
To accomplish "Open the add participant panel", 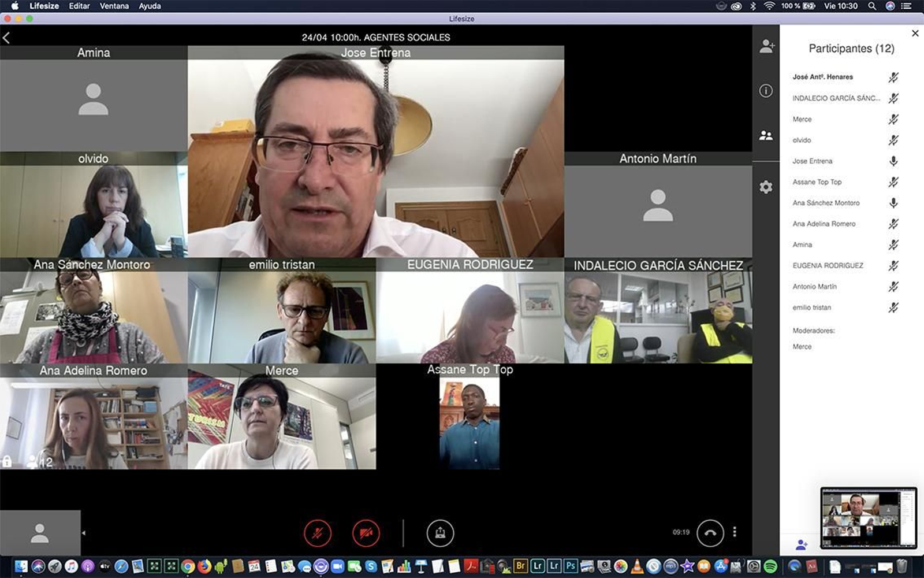I will [x=766, y=47].
